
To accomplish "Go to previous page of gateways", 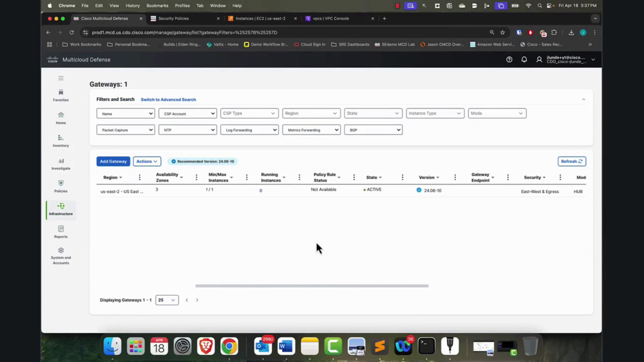I will point(187,300).
